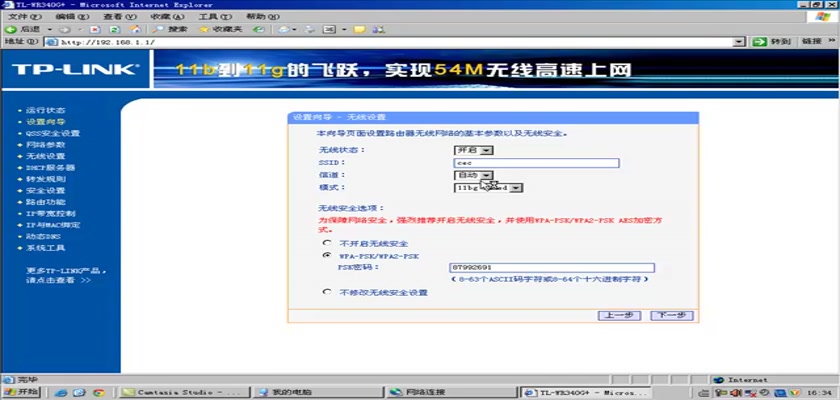Open 设置向导 in router sidebar

tap(46, 122)
